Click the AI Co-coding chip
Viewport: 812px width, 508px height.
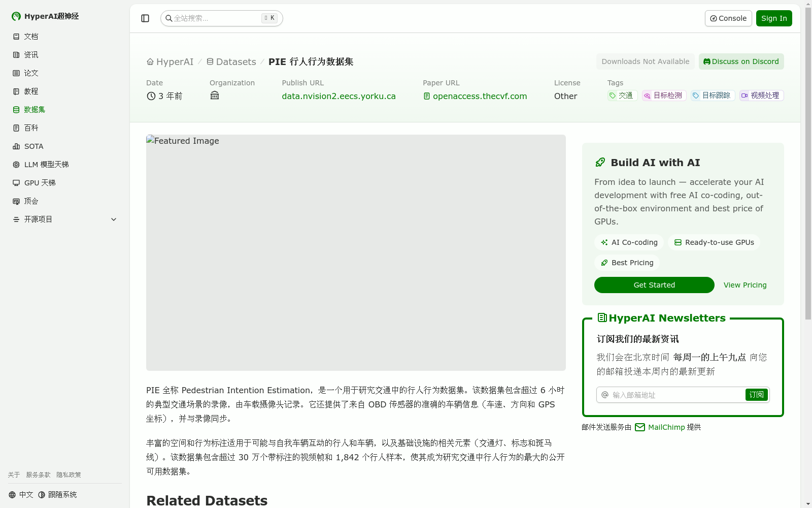point(629,242)
